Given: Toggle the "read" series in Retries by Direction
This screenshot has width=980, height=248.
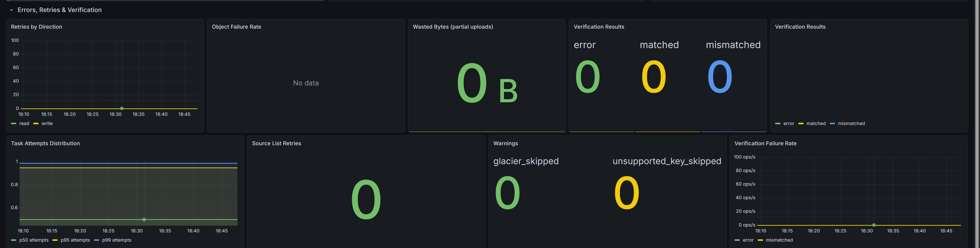Looking at the screenshot, I should click(24, 123).
